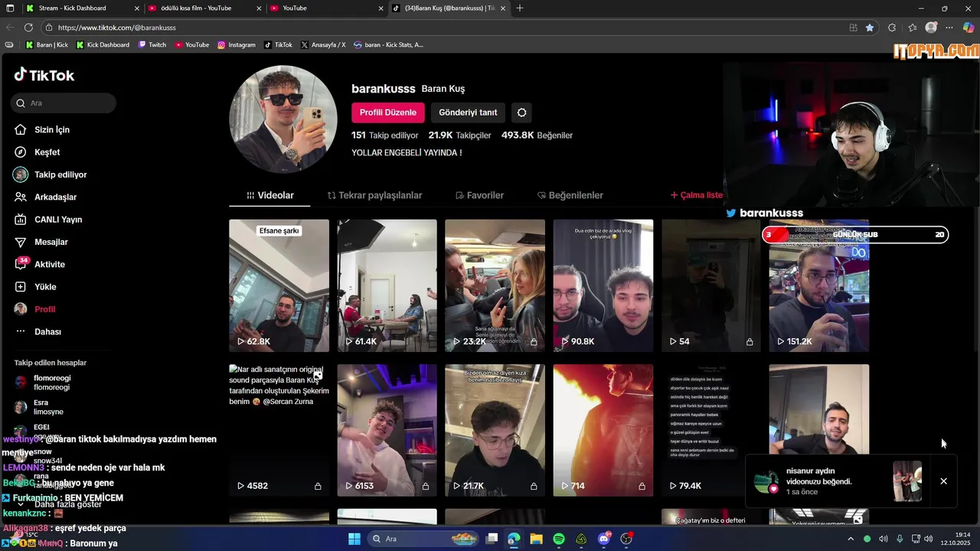Open the Efsane şarkı video with 62.8K views
This screenshot has height=551, width=980.
279,285
